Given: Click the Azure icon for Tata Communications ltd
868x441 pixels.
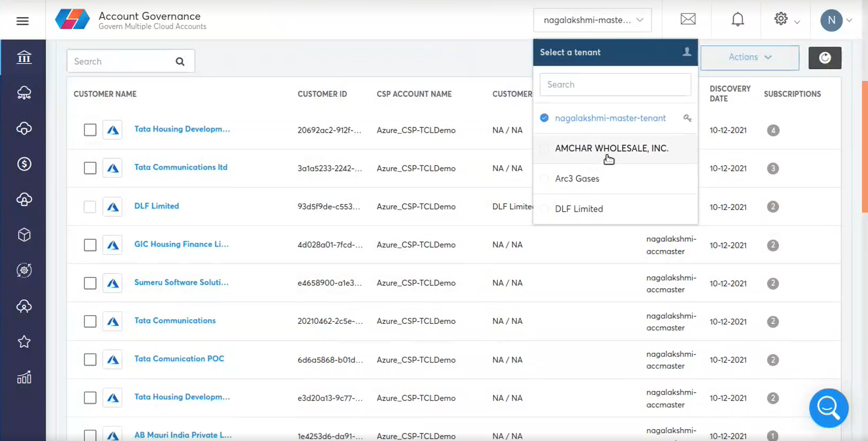Looking at the screenshot, I should click(112, 168).
